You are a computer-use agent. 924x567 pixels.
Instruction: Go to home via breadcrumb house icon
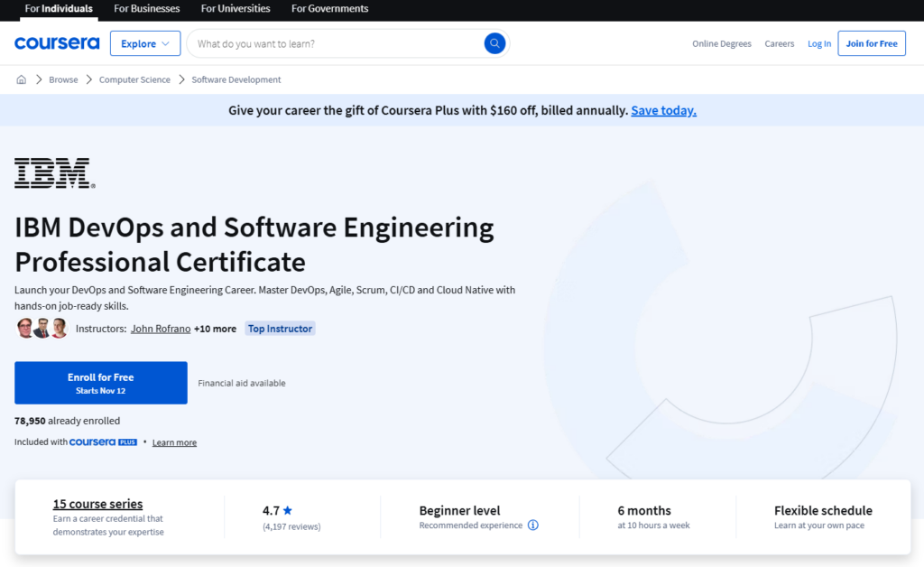(x=22, y=79)
